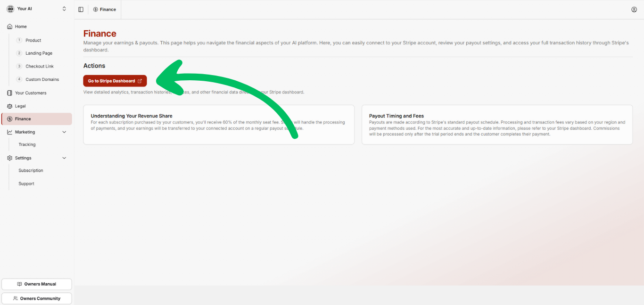The width and height of the screenshot is (644, 305).
Task: Open the Owners Community button
Action: (x=37, y=298)
